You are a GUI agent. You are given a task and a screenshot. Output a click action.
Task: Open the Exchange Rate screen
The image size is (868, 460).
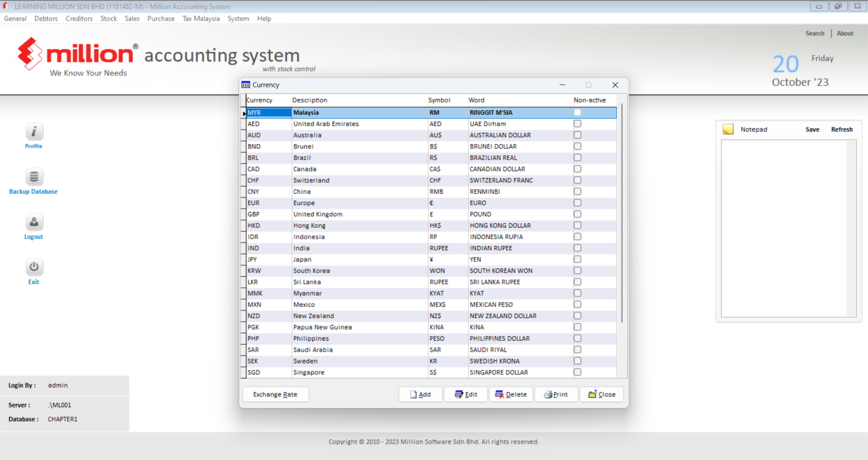pos(275,394)
